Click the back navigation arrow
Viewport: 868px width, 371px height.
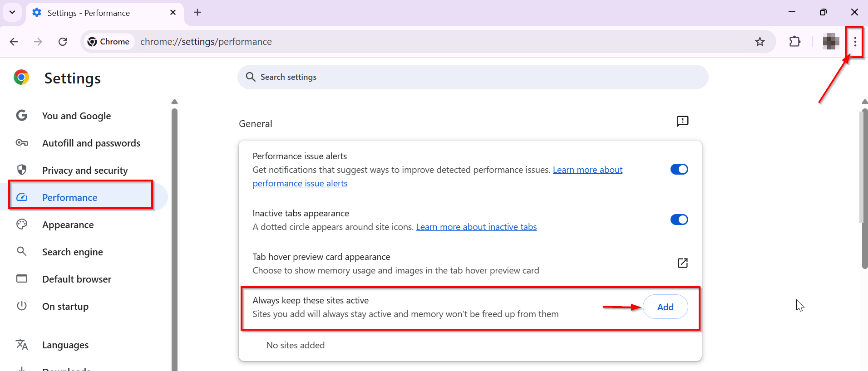tap(14, 42)
